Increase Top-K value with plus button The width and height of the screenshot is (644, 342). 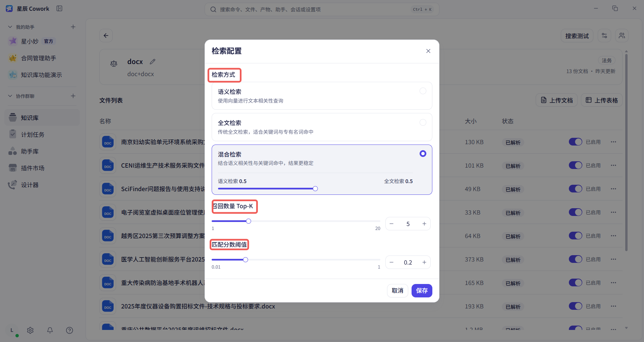pyautogui.click(x=424, y=224)
